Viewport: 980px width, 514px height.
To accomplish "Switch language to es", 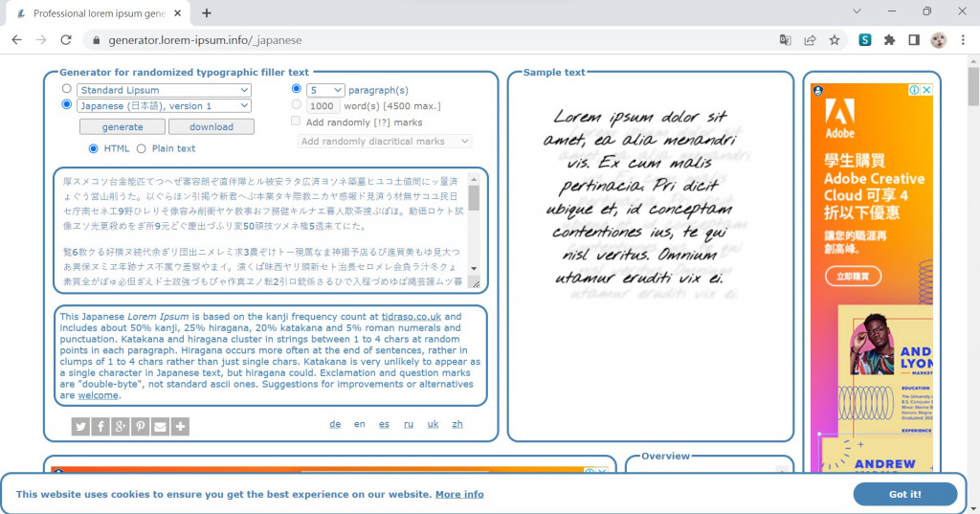I will click(384, 424).
